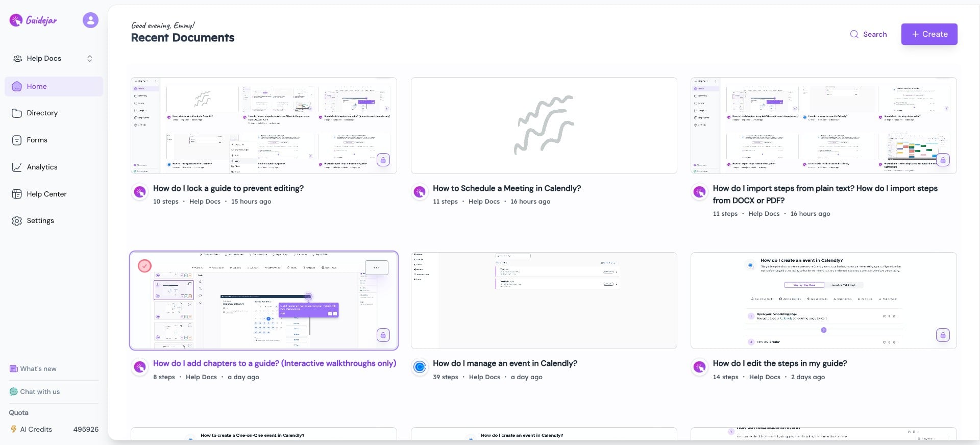Open 'How to Schedule a Meeting' thumbnail
This screenshot has width=980, height=445.
pyautogui.click(x=544, y=126)
